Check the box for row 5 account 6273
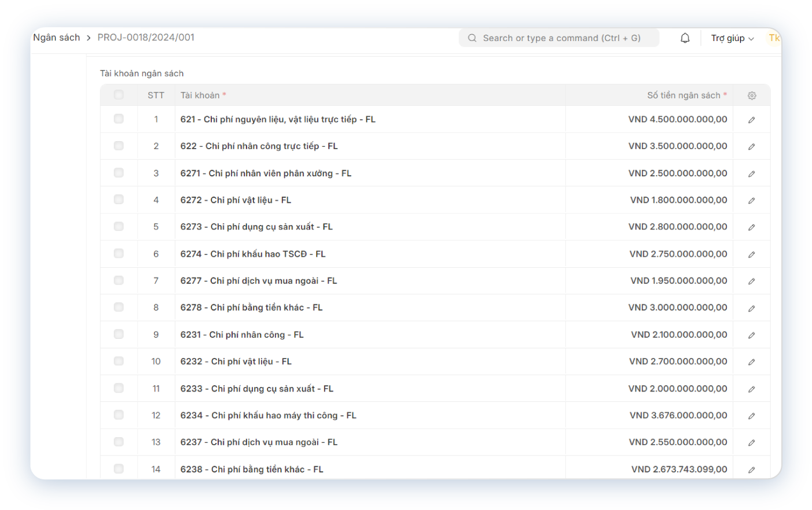Image resolution: width=812 pixels, height=510 pixels. click(x=119, y=226)
